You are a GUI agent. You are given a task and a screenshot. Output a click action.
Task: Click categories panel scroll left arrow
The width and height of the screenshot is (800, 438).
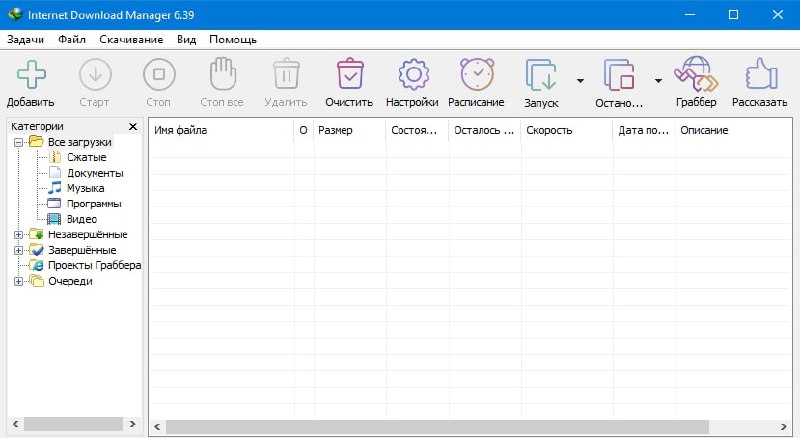click(16, 424)
